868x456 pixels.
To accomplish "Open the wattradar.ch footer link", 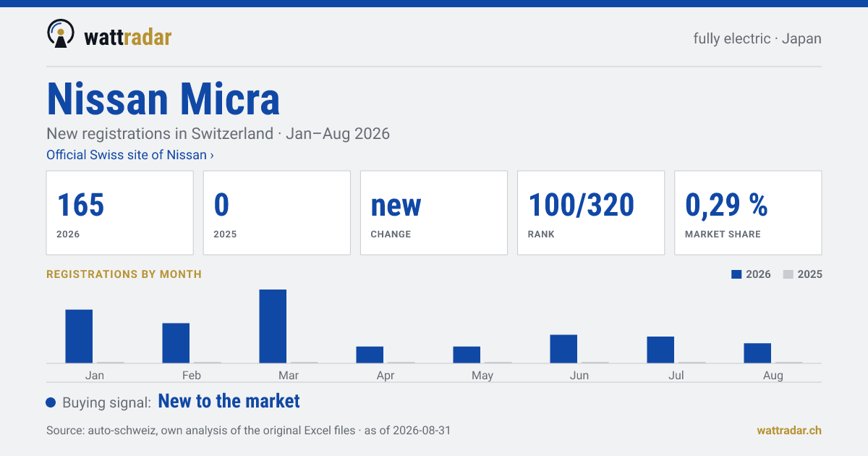I will click(789, 430).
